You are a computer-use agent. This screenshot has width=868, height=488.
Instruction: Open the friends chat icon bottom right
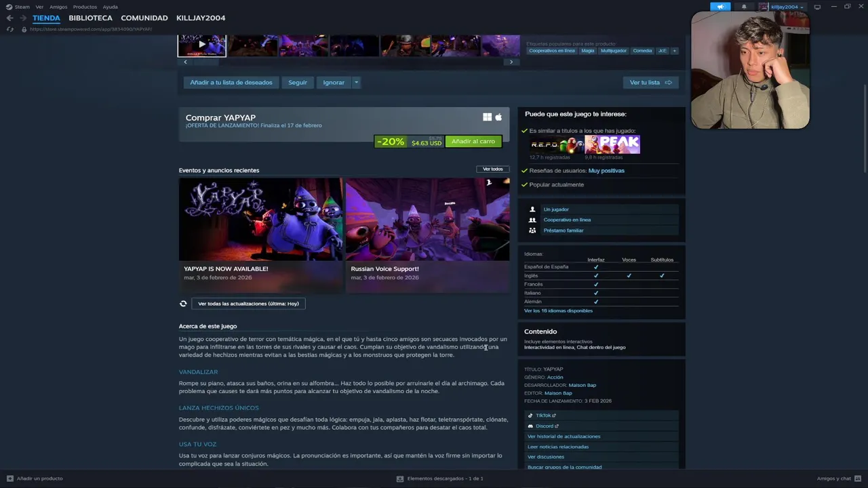tap(857, 479)
